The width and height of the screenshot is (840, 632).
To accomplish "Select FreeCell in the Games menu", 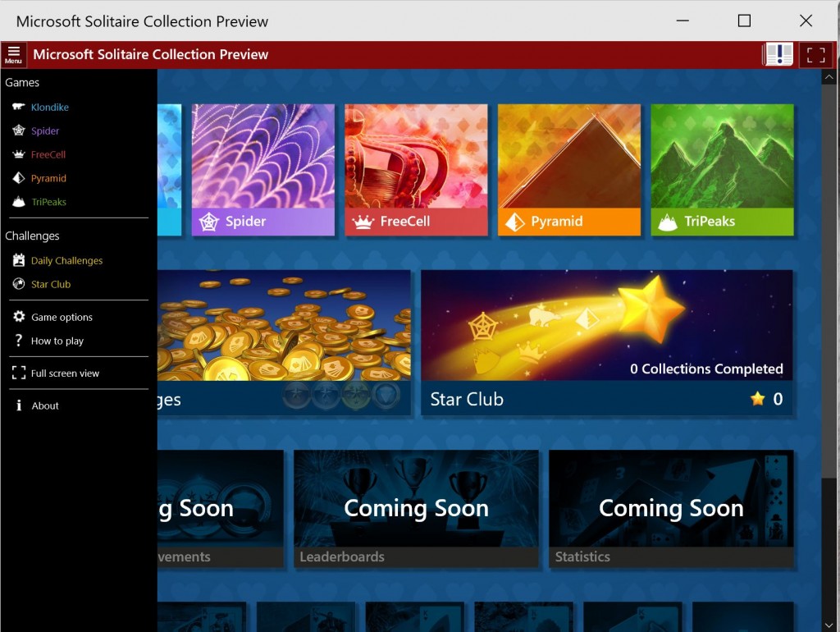I will pyautogui.click(x=48, y=154).
